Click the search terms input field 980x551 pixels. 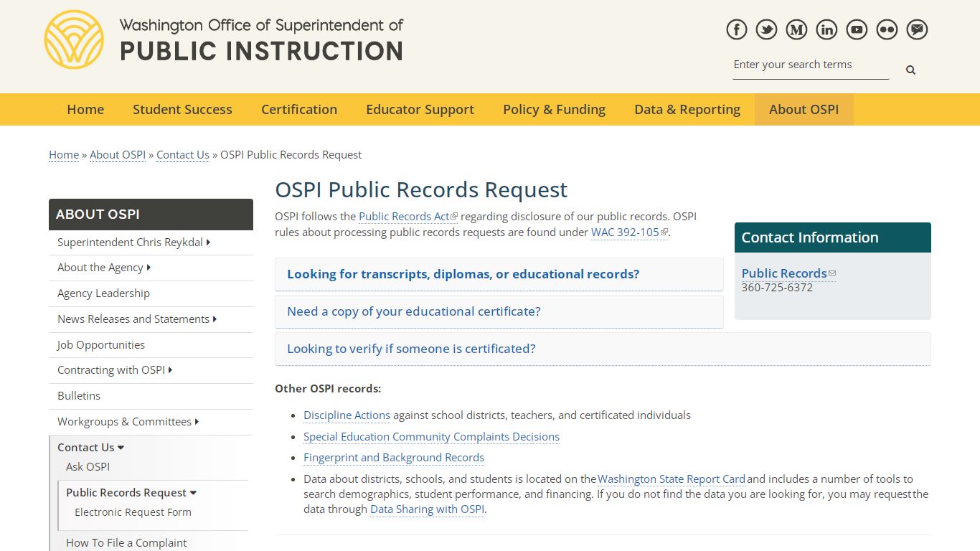point(811,65)
